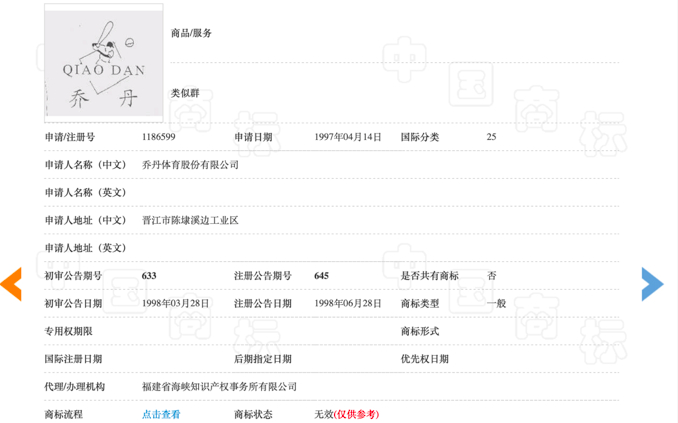Select the 申请人地址（英文） label
Screen dimensions: 678x423
(x=86, y=248)
